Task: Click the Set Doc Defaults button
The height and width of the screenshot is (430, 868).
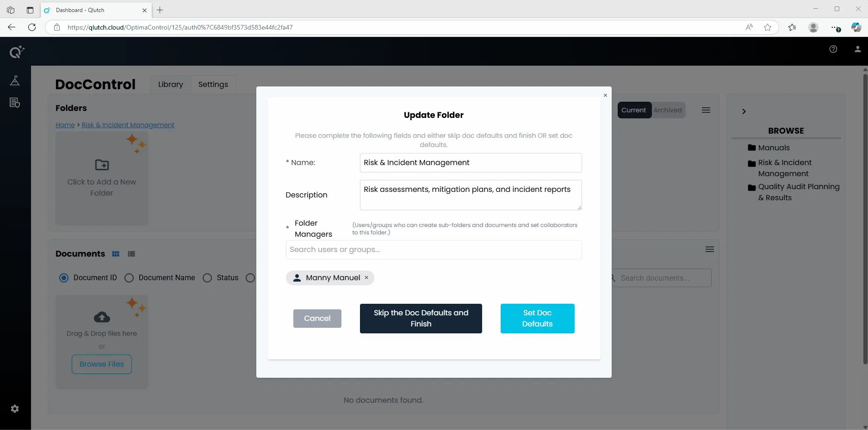Action: (x=538, y=319)
